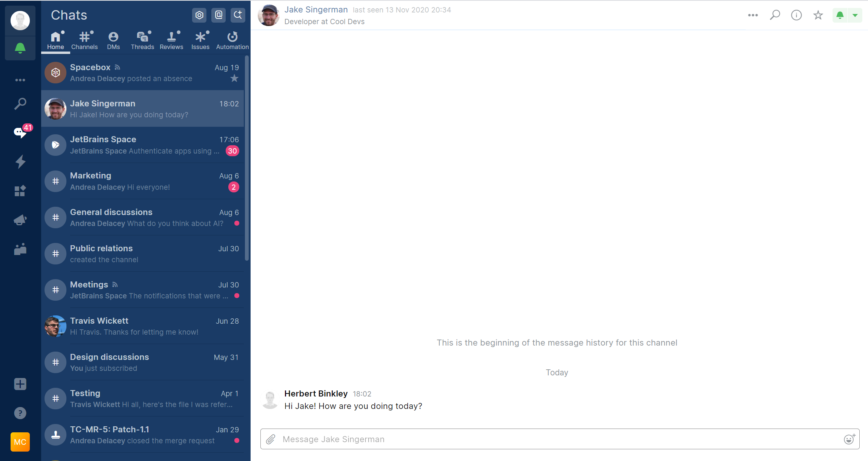Viewport: 868px width, 461px height.
Task: Expand the three-dots more menu in sidebar
Action: 20,80
